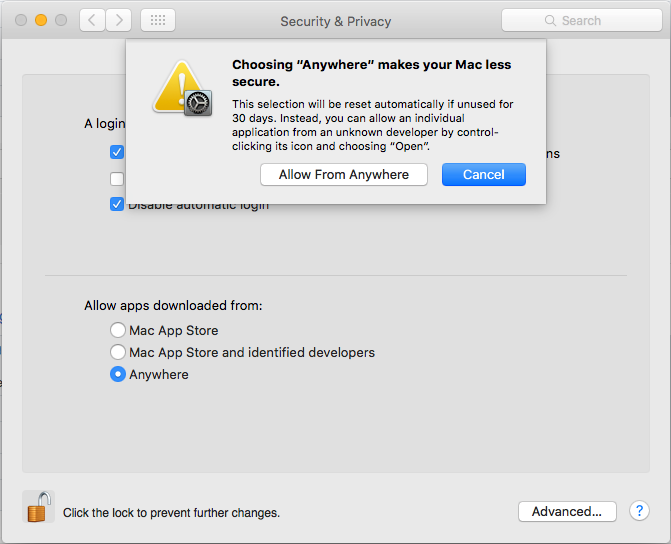Click the unlocked padlock icon
This screenshot has width=671, height=544.
(39, 506)
